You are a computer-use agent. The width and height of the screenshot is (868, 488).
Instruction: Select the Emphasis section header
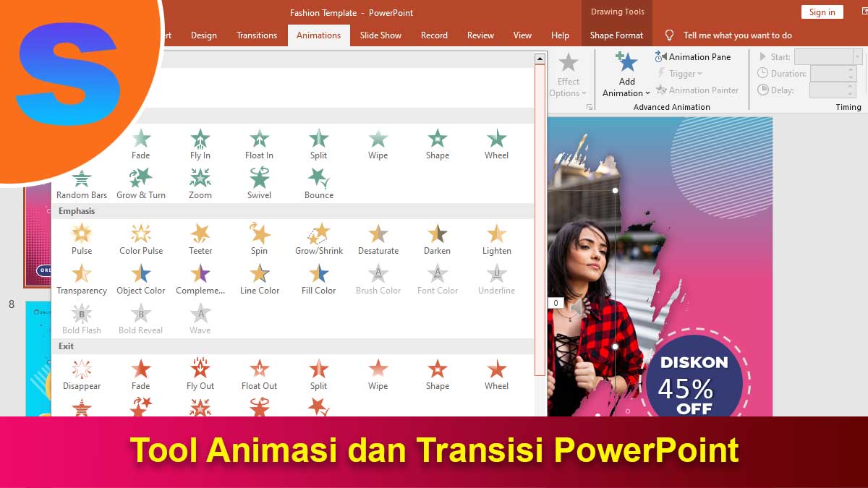293,211
